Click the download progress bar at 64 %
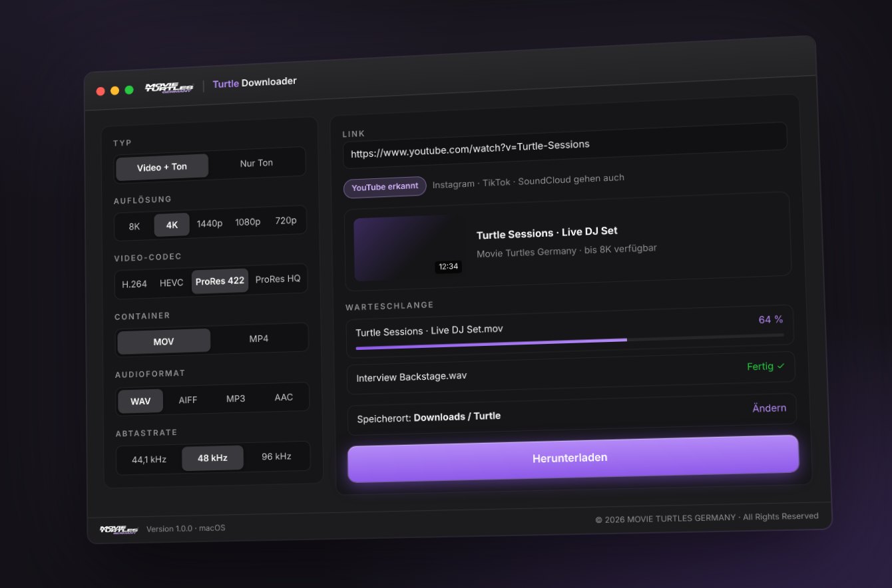 click(x=570, y=341)
